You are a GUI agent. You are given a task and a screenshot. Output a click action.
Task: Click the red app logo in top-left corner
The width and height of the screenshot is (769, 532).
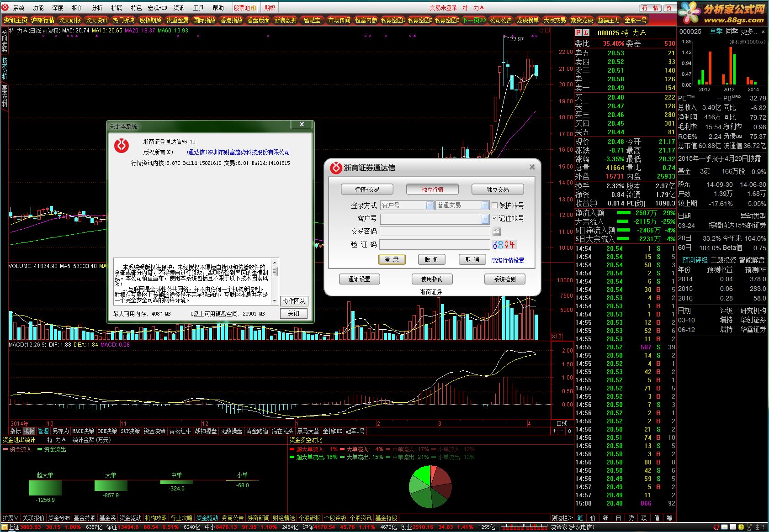[5, 7]
